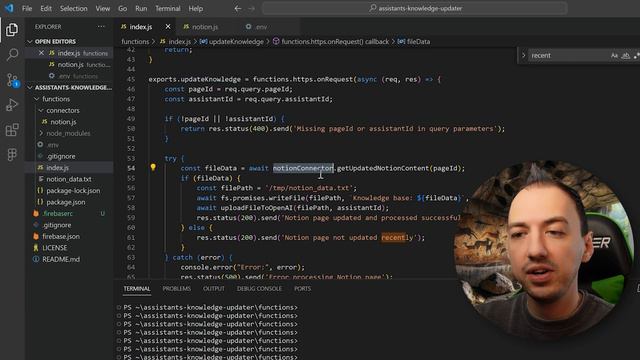
Task: Click the command center search box
Action: [x=415, y=8]
